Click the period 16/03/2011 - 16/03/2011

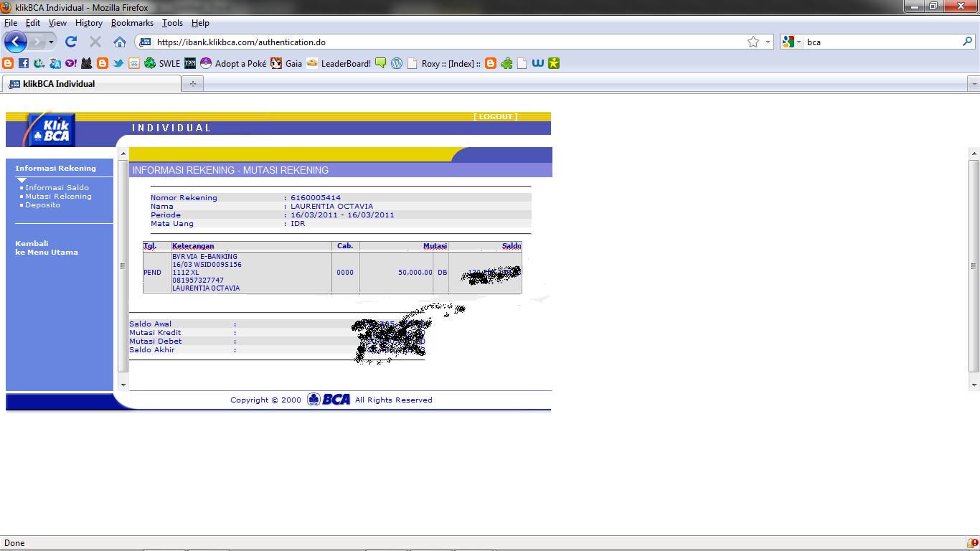[342, 215]
